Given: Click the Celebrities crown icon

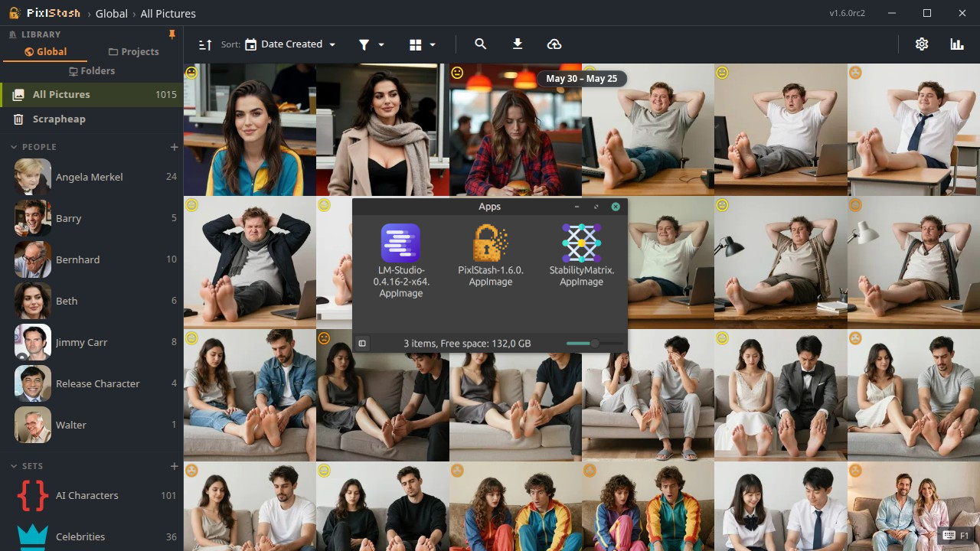Looking at the screenshot, I should (33, 537).
